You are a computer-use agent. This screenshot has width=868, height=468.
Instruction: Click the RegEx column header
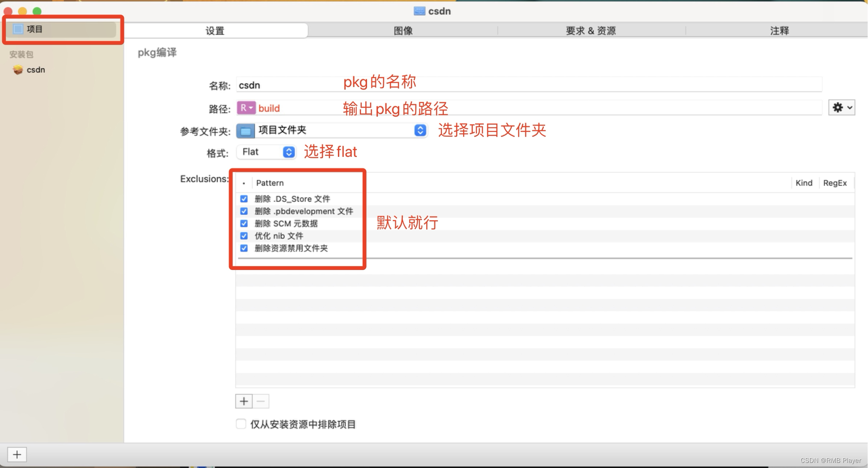(835, 183)
